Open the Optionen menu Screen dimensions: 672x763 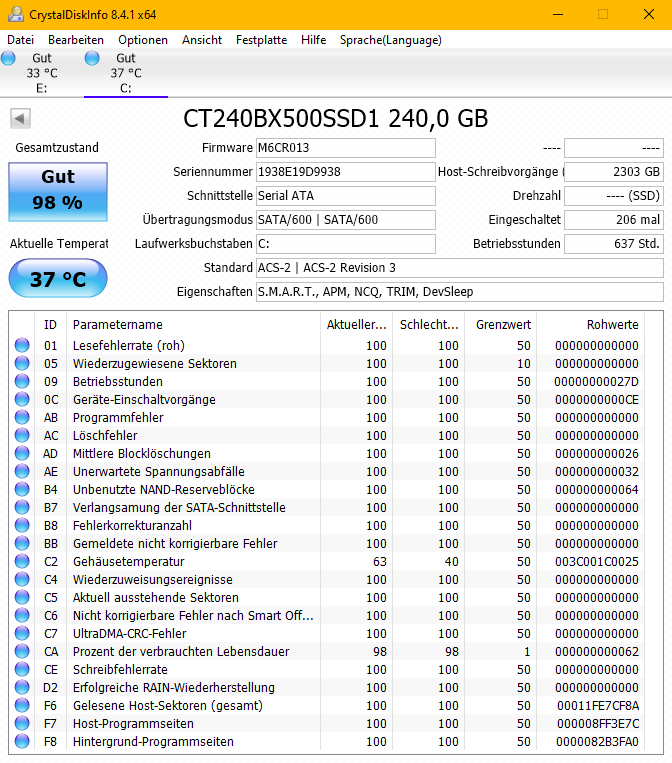pyautogui.click(x=143, y=40)
